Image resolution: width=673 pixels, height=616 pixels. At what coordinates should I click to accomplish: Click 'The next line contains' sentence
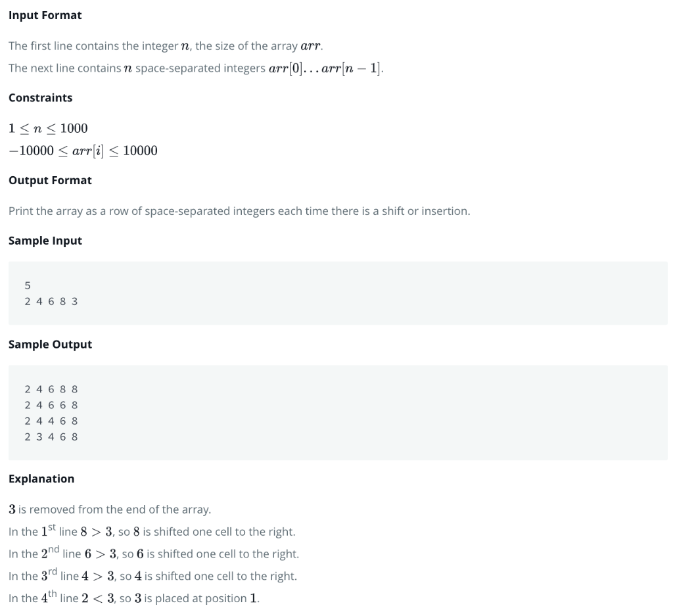pyautogui.click(x=196, y=68)
